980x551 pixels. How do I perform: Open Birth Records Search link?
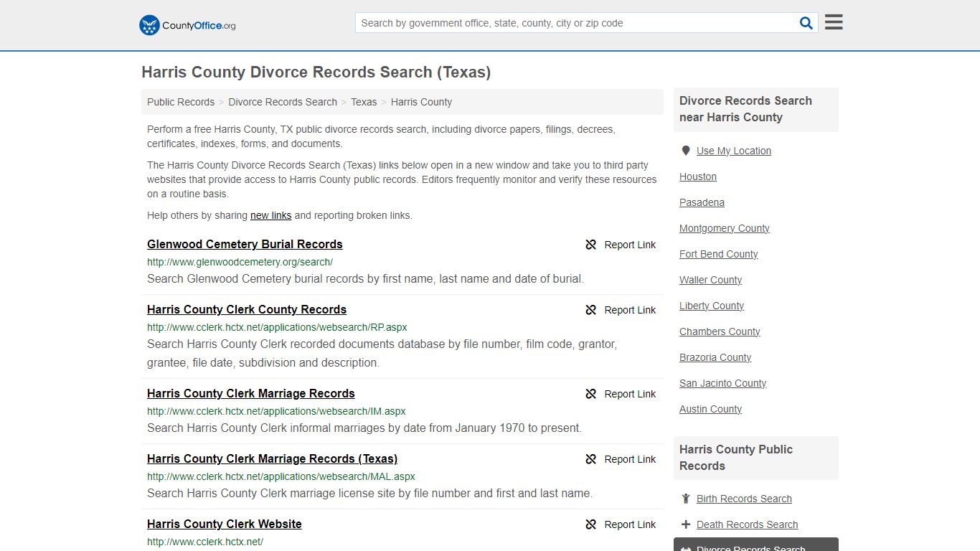(744, 499)
